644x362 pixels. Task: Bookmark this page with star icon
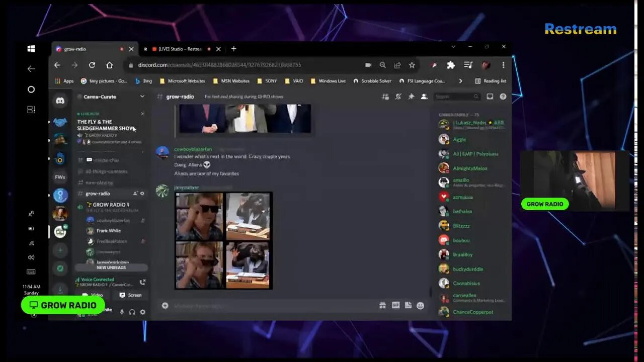click(x=412, y=65)
